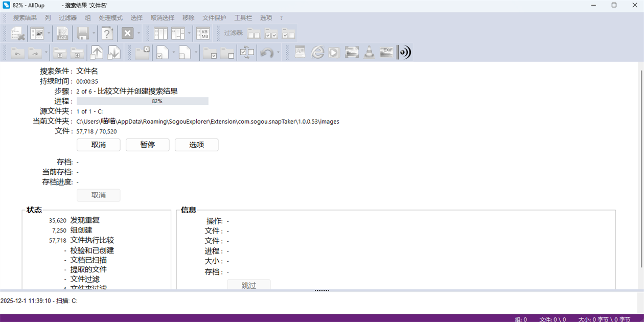
Task: Click the invert selection checkbox icon
Action: point(247,52)
